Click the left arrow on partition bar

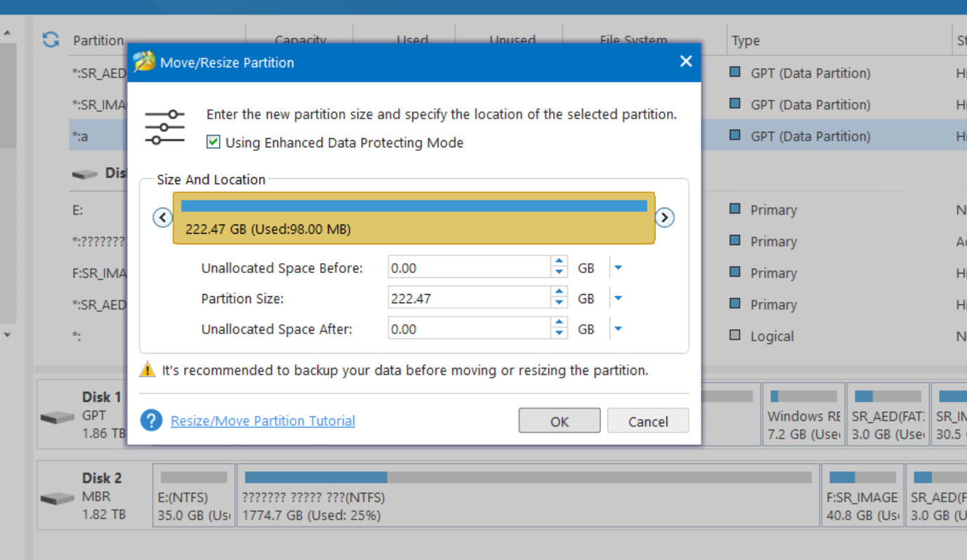(x=162, y=218)
